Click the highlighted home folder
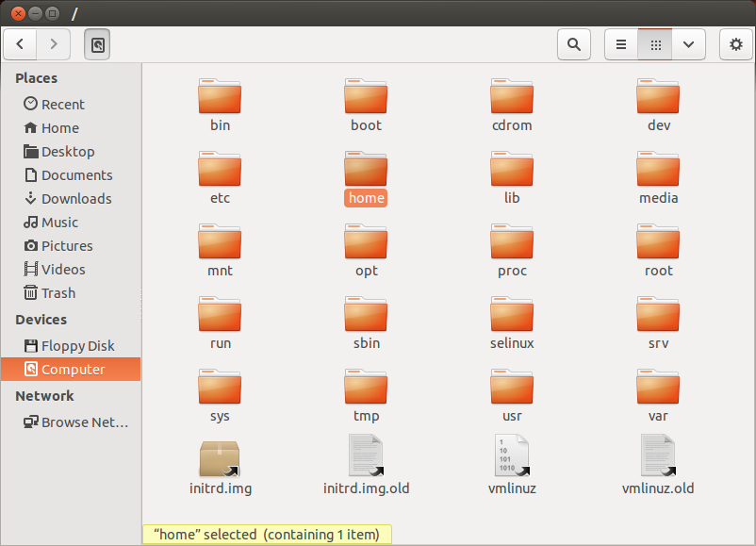The height and width of the screenshot is (546, 756). [x=366, y=170]
